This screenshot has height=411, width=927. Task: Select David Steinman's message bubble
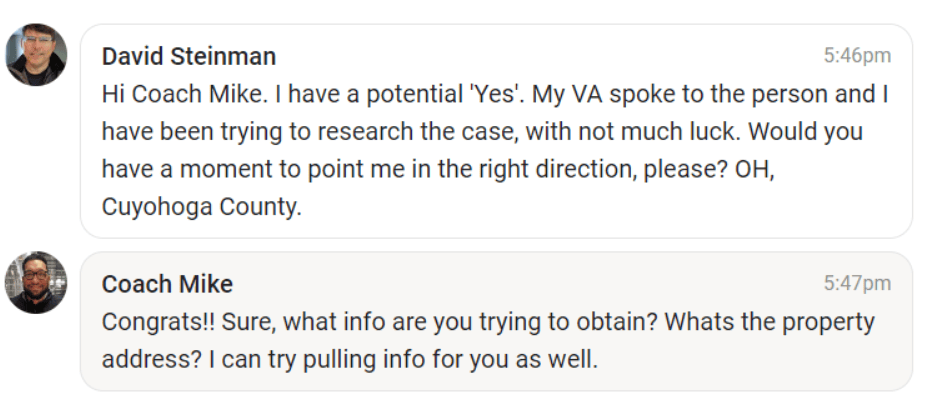(496, 131)
